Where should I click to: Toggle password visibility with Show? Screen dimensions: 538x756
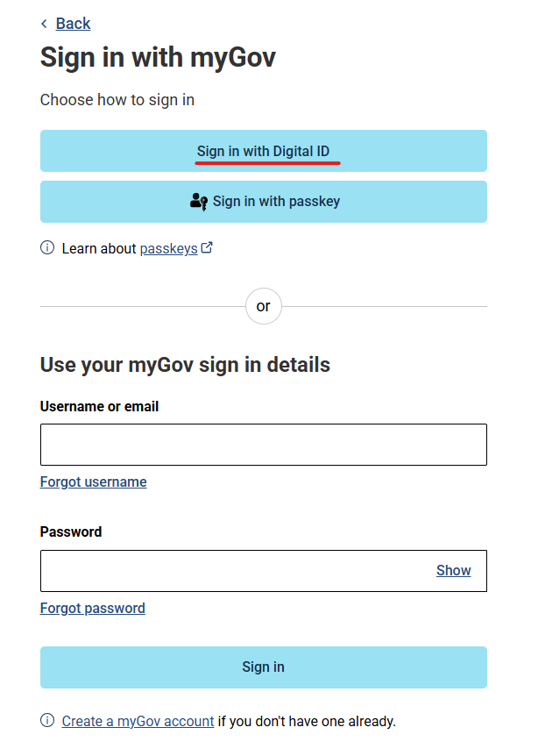[x=454, y=570]
